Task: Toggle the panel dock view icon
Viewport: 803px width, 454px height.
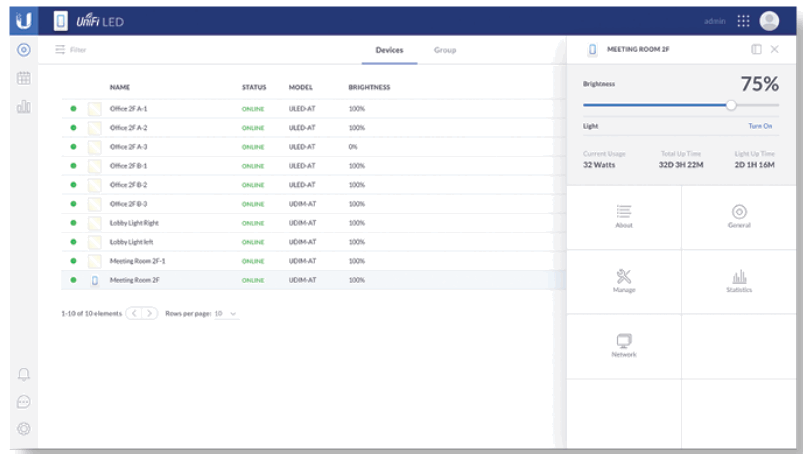Action: 756,49
